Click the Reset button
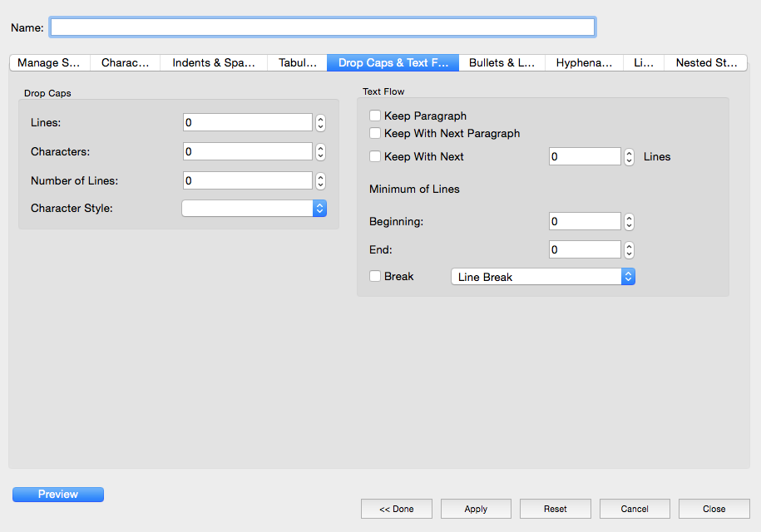 coord(555,509)
